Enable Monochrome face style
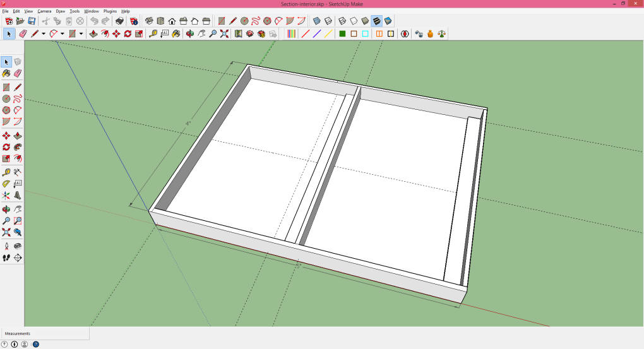 [388, 21]
